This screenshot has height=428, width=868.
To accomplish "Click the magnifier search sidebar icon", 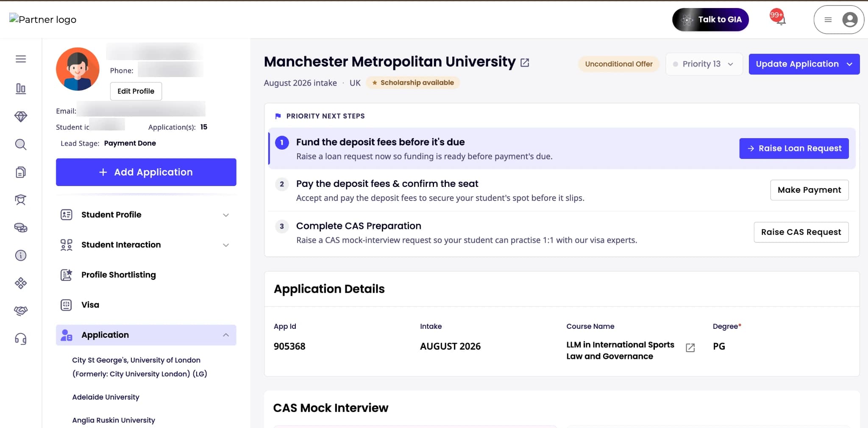I will click(x=21, y=145).
